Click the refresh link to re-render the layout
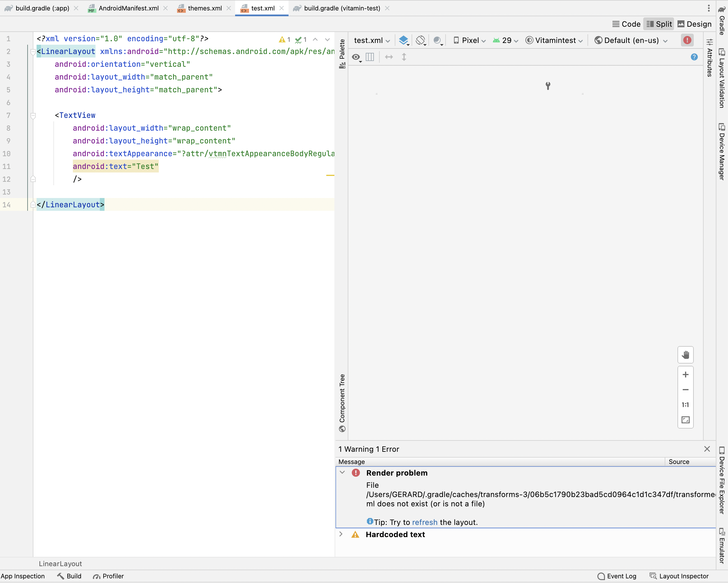The width and height of the screenshot is (728, 583). [x=425, y=522]
